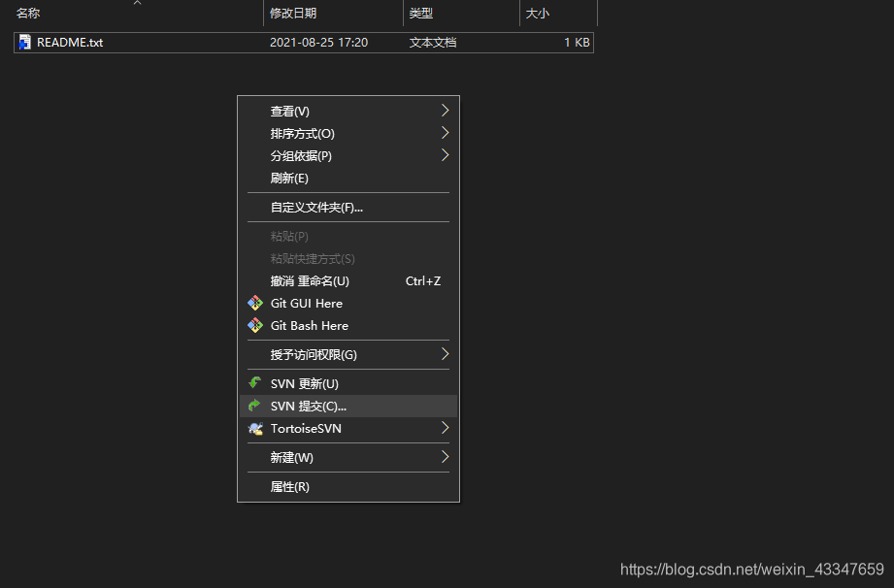Choose 自定义文件夹(F)... from the menu
The width and height of the screenshot is (894, 588).
click(348, 208)
